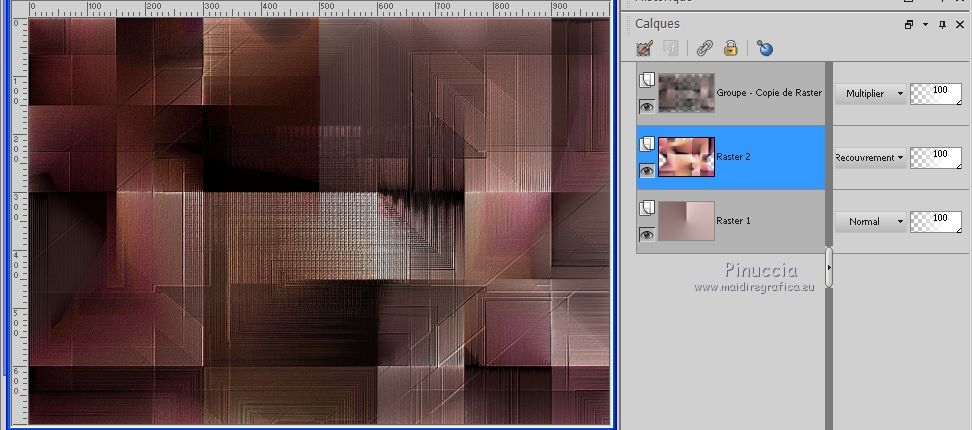Image resolution: width=972 pixels, height=430 pixels.
Task: Click the greyed-out effects icon in Calques toolbar
Action: coord(671,48)
